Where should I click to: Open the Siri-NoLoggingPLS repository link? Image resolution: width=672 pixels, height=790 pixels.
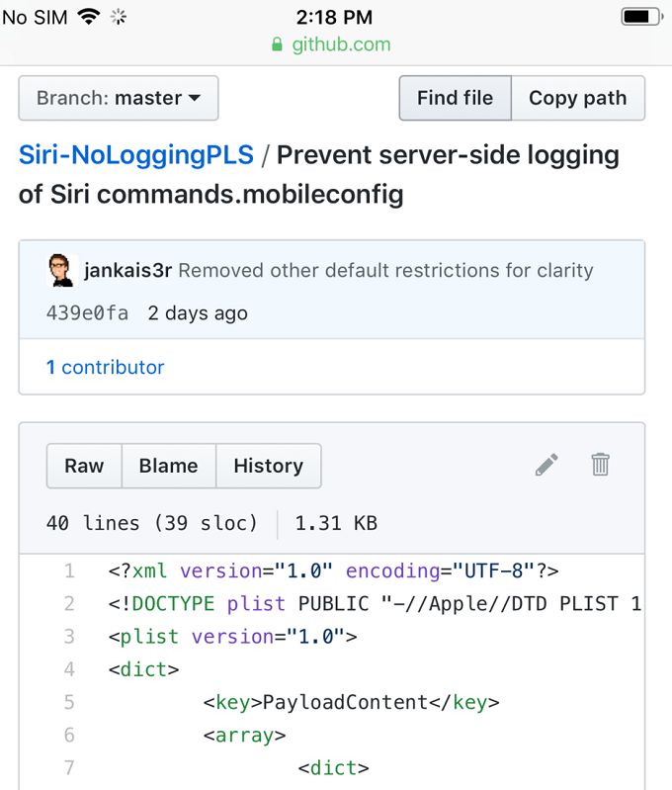136,155
